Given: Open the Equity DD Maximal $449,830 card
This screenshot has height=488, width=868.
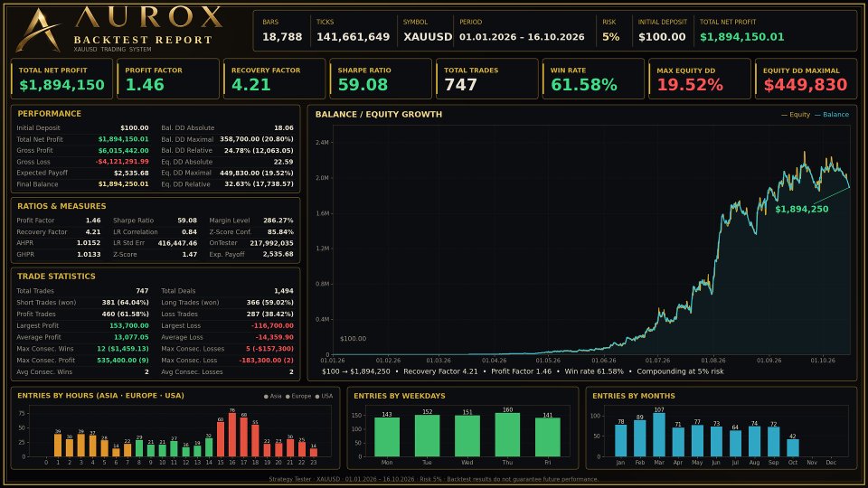Looking at the screenshot, I should click(806, 79).
